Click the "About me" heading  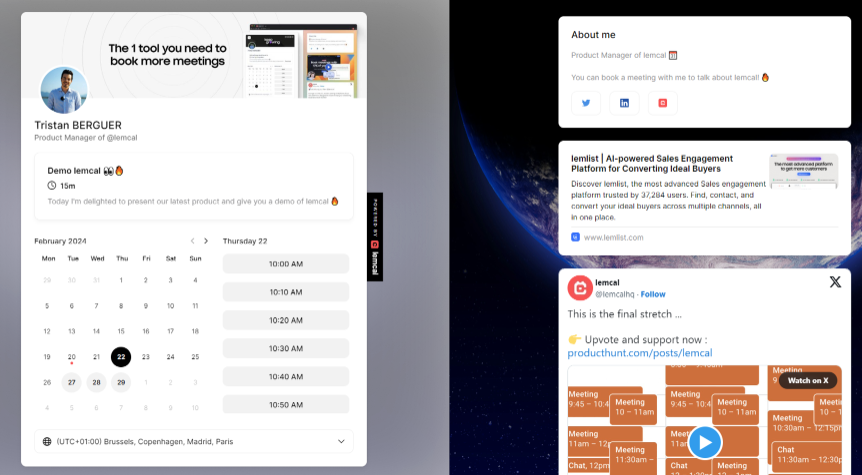point(593,35)
